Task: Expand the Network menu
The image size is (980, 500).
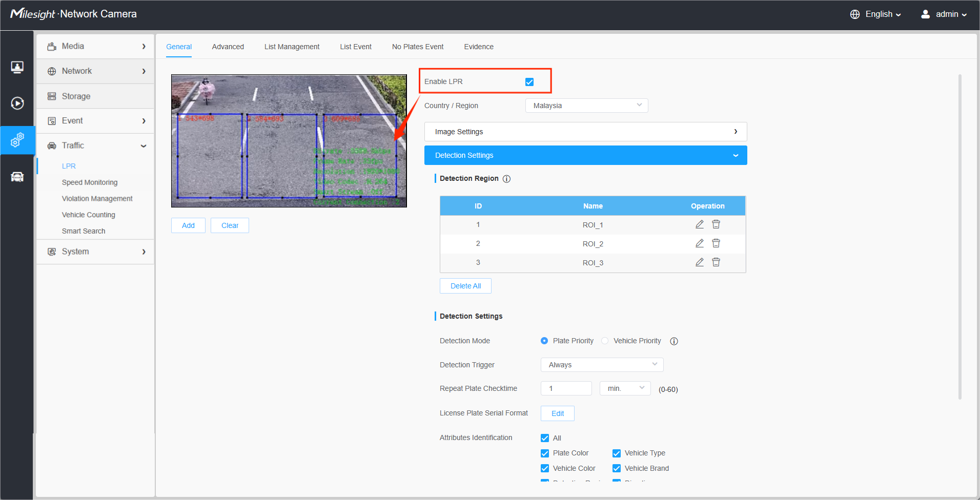Action: click(x=95, y=71)
